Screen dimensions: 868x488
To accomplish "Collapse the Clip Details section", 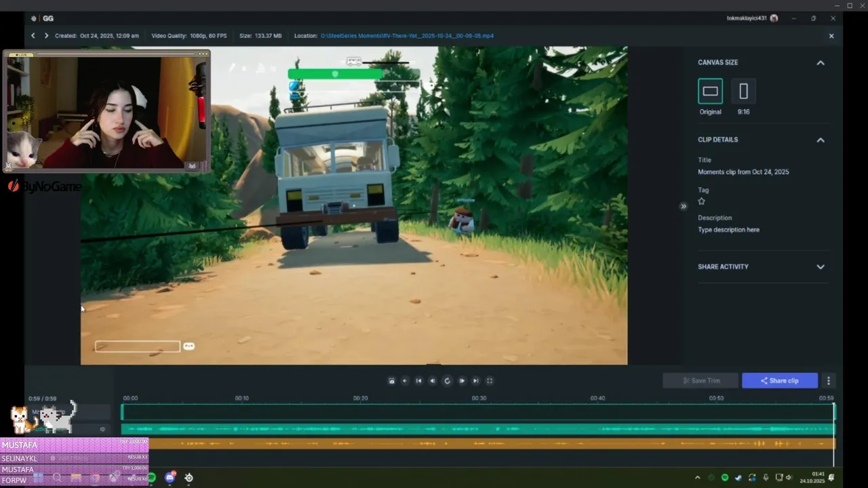I will (x=821, y=140).
